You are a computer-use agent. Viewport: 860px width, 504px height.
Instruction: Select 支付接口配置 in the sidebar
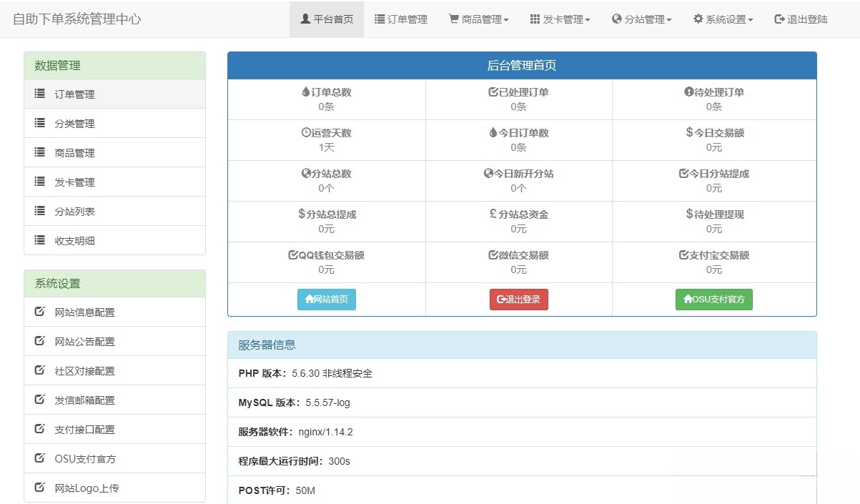coord(84,429)
